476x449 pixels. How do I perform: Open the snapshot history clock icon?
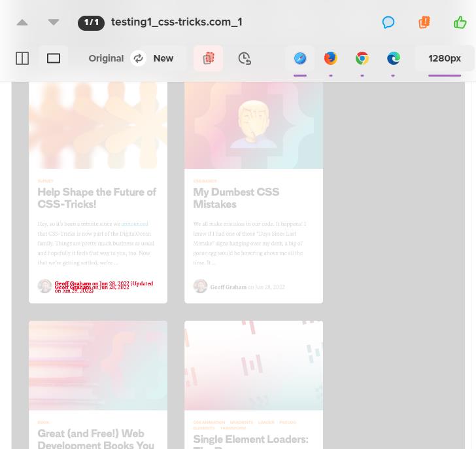pyautogui.click(x=245, y=58)
